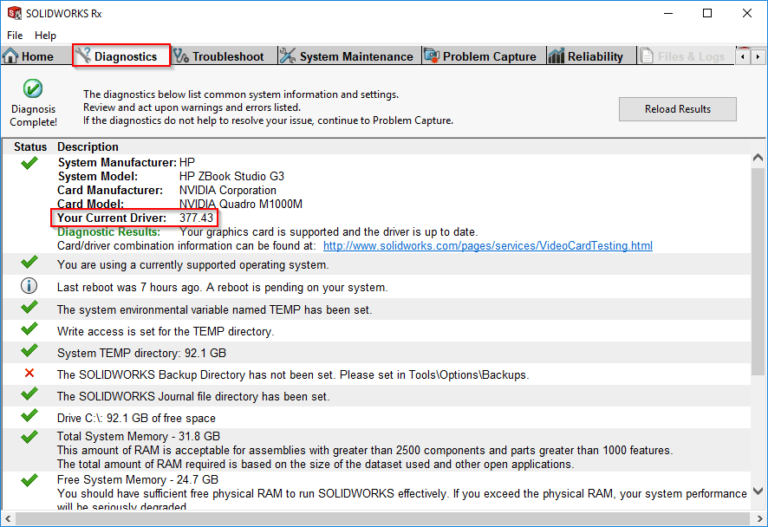Click the horizontal scrollbar right arrow
Screen dimensions: 768x527
click(x=760, y=518)
